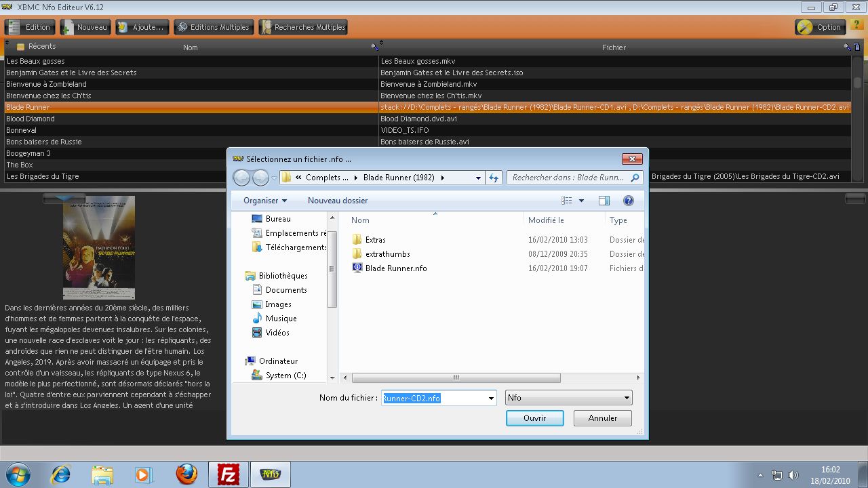Viewport: 868px width, 488px height.
Task: Open Editions Multiples tool
Action: pos(213,27)
